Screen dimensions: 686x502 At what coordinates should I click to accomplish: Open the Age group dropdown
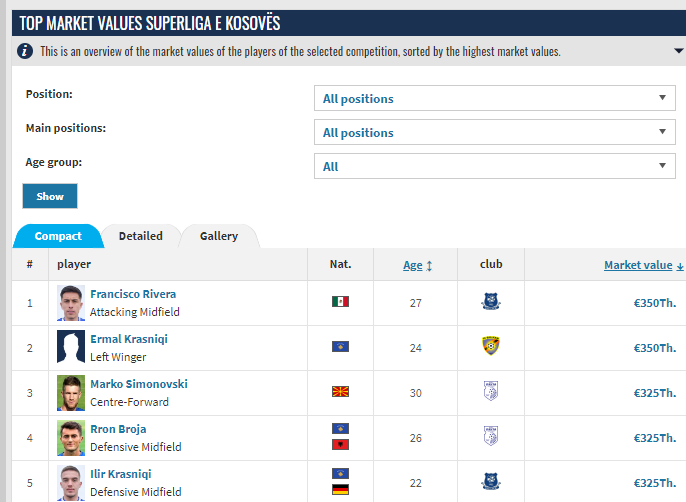[x=495, y=166]
